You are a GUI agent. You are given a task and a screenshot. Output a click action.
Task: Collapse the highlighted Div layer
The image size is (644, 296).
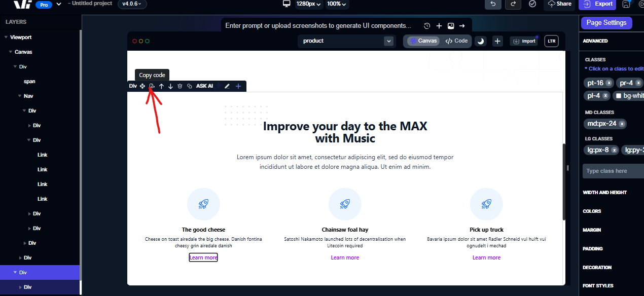(x=15, y=272)
